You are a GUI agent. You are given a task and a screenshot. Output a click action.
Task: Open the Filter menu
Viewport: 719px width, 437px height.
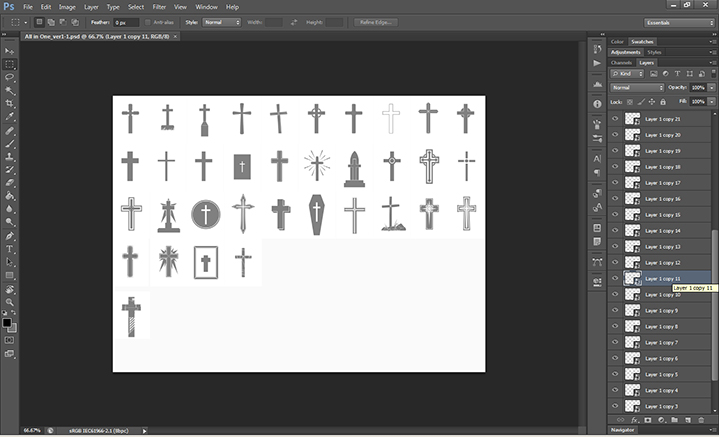[x=159, y=6]
